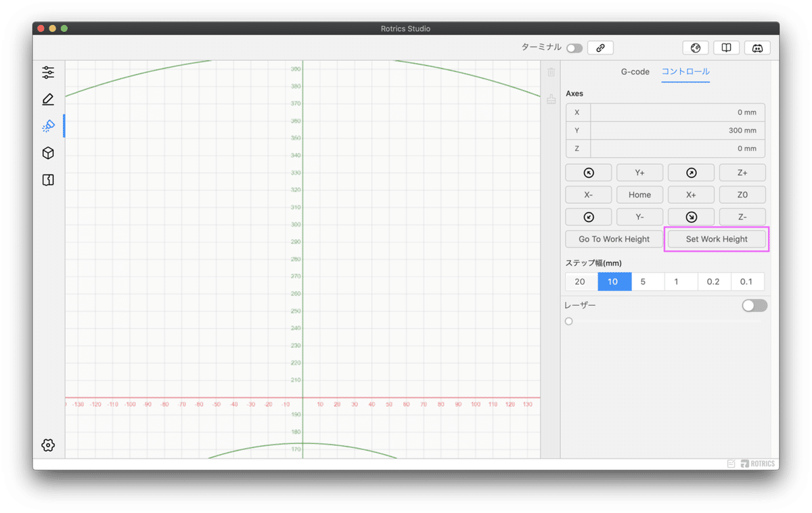
Task: Open the Discord community icon button
Action: coord(757,48)
